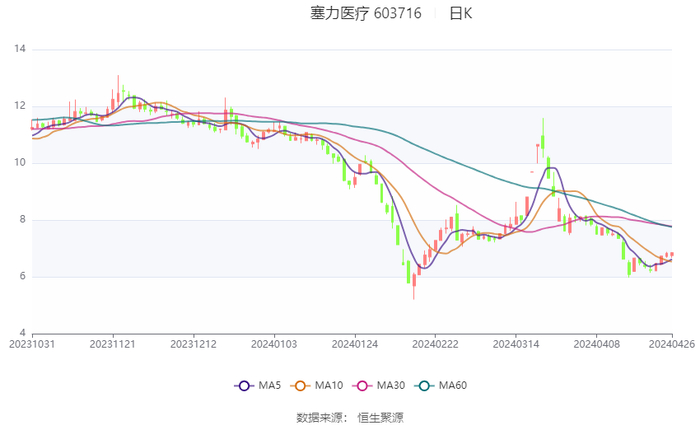The image size is (700, 426).
Task: Select the 日K period label
Action: 460,13
